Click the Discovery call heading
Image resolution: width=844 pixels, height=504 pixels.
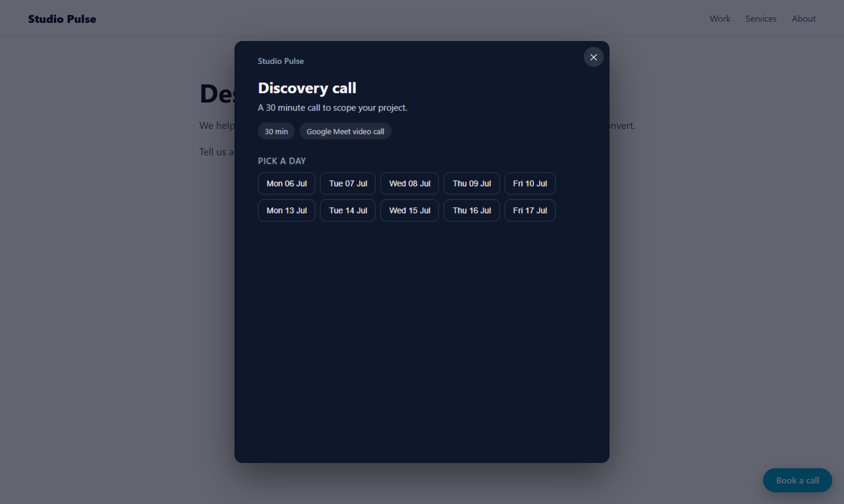[x=307, y=88]
